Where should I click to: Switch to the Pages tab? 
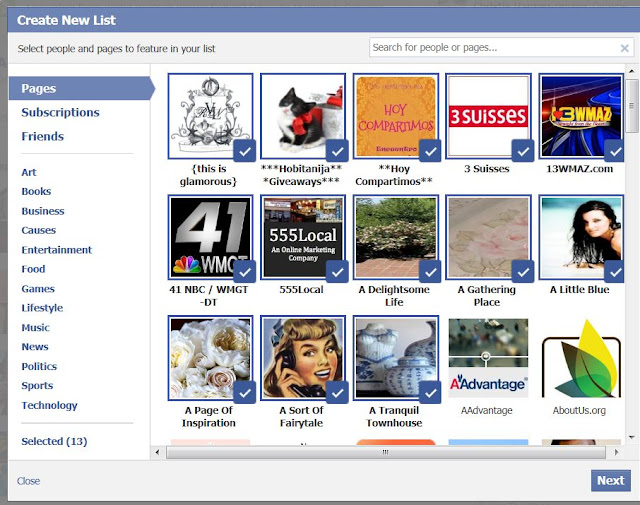[81, 88]
